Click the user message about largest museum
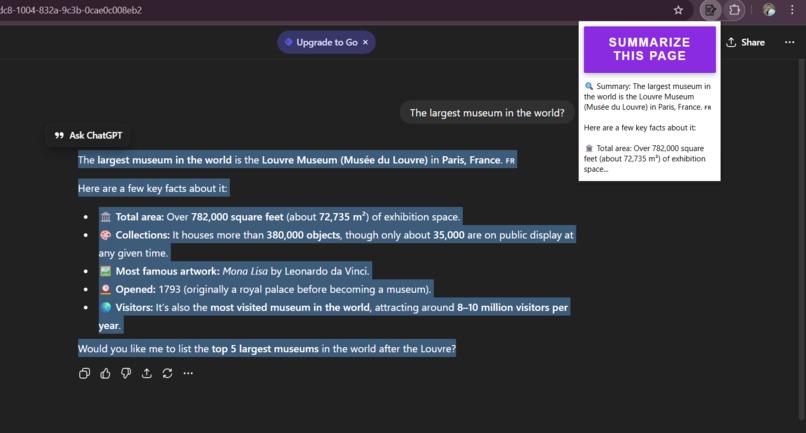This screenshot has height=433, width=806. (x=487, y=113)
